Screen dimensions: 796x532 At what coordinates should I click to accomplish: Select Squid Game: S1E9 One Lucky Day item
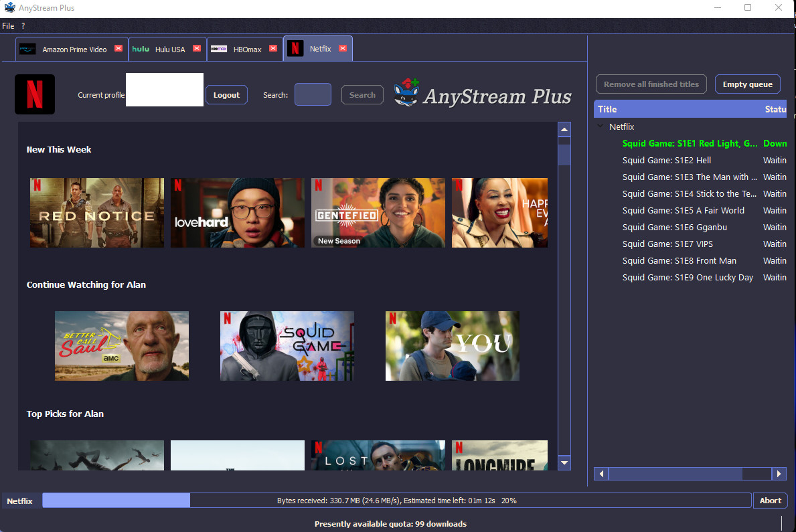click(x=688, y=278)
